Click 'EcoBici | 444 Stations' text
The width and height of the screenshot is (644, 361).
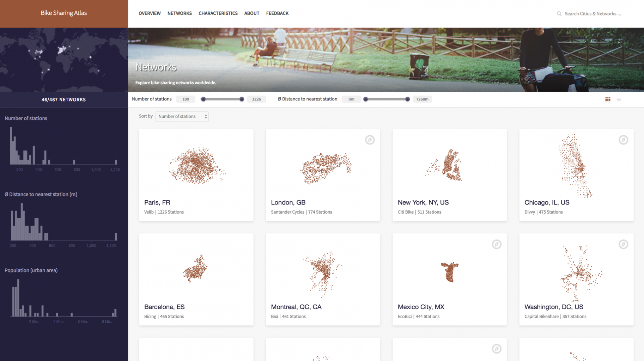(419, 317)
